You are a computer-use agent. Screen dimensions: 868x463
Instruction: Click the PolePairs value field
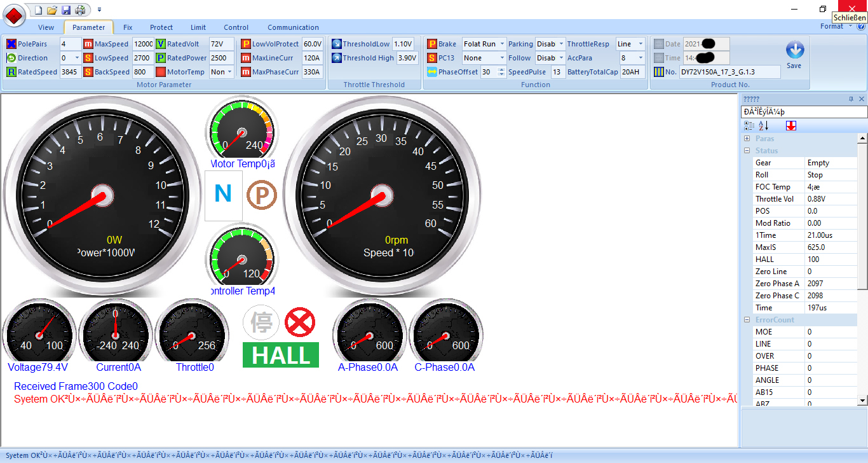click(x=70, y=44)
